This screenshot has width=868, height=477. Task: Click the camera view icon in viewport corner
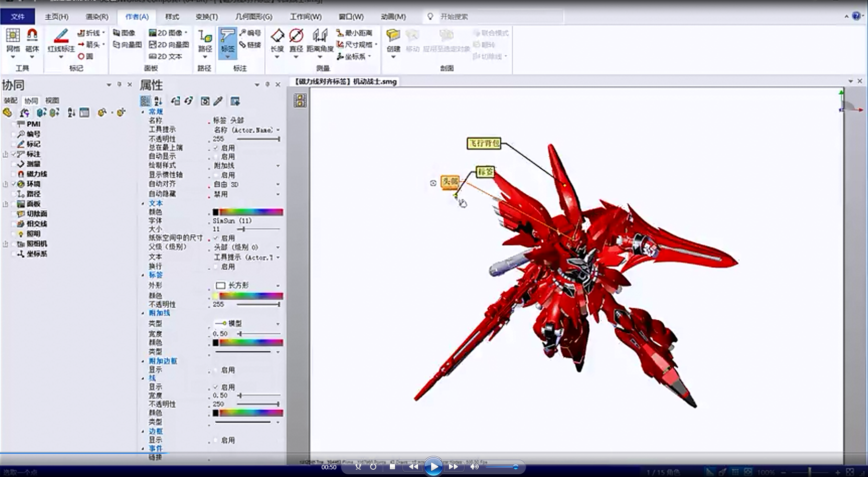[300, 100]
